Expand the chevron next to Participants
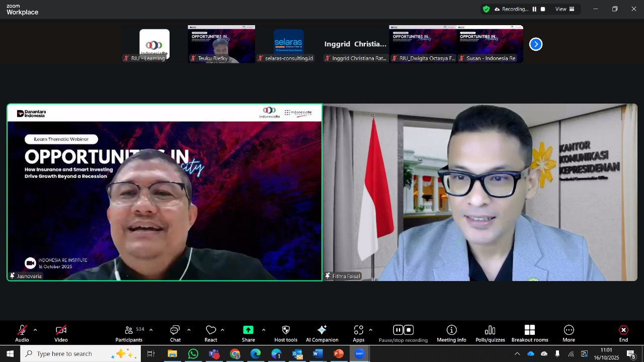Viewport: 644px width, 362px height. click(151, 330)
